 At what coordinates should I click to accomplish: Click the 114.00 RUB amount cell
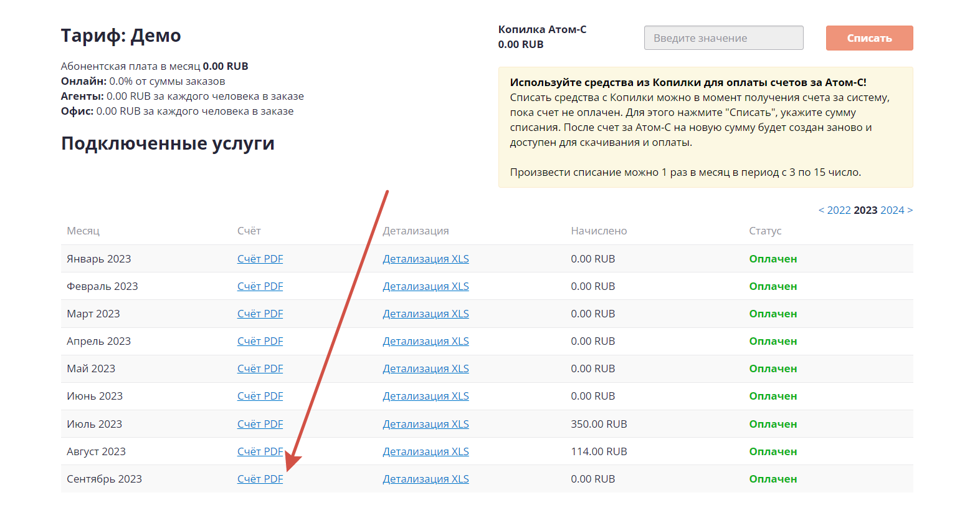[x=599, y=451]
